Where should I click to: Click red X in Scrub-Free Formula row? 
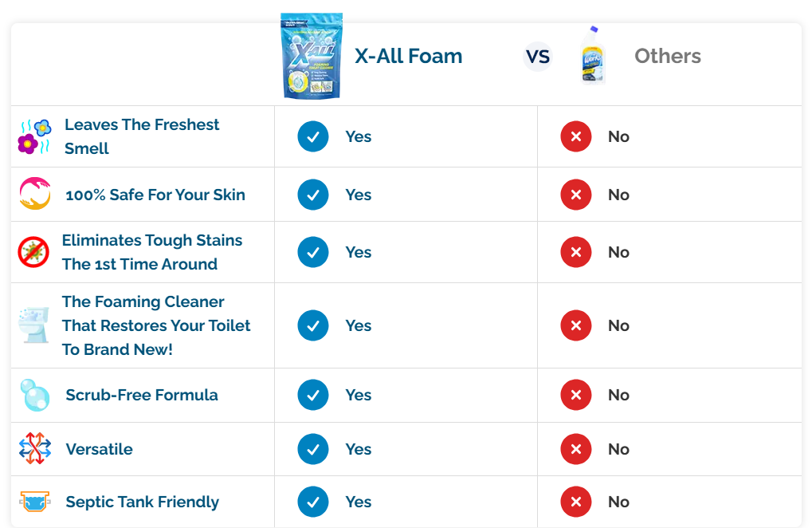576,395
